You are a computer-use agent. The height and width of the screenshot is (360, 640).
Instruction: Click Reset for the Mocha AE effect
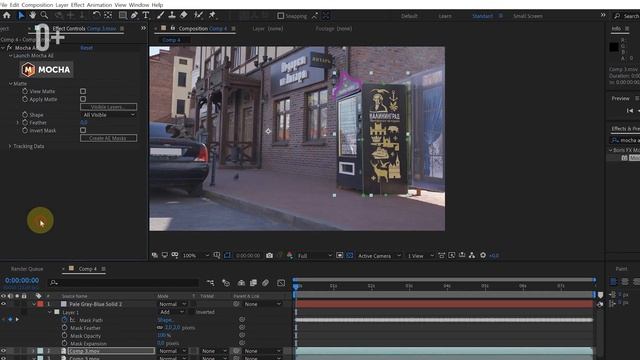(86, 48)
